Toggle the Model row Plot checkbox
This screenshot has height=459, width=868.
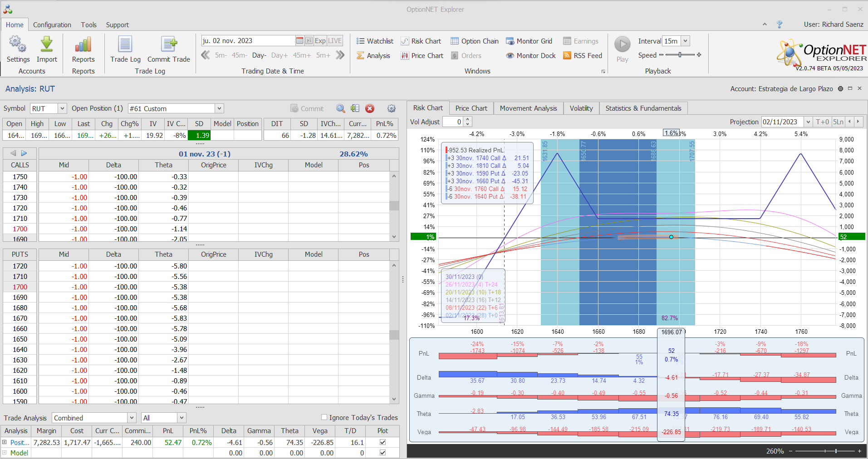tap(383, 453)
